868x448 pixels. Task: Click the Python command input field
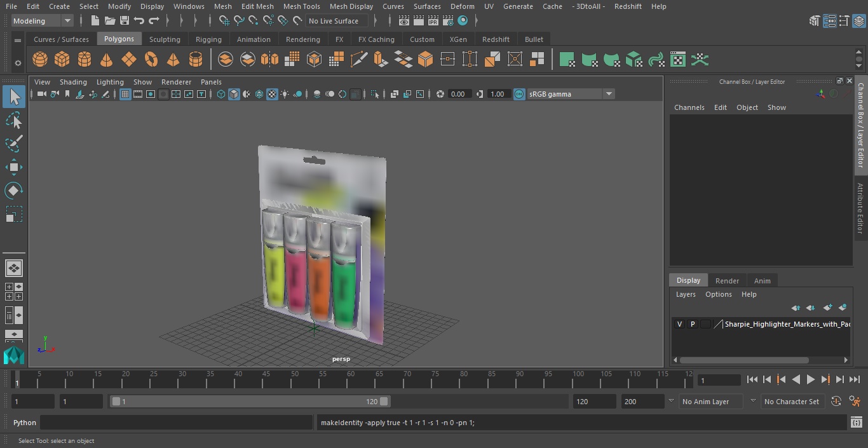(177, 423)
